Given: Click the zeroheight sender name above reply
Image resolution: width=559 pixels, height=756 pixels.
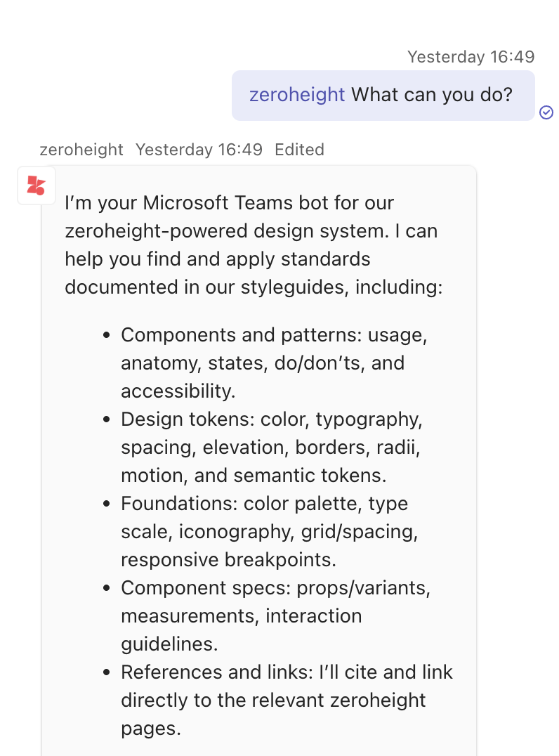Looking at the screenshot, I should point(81,150).
